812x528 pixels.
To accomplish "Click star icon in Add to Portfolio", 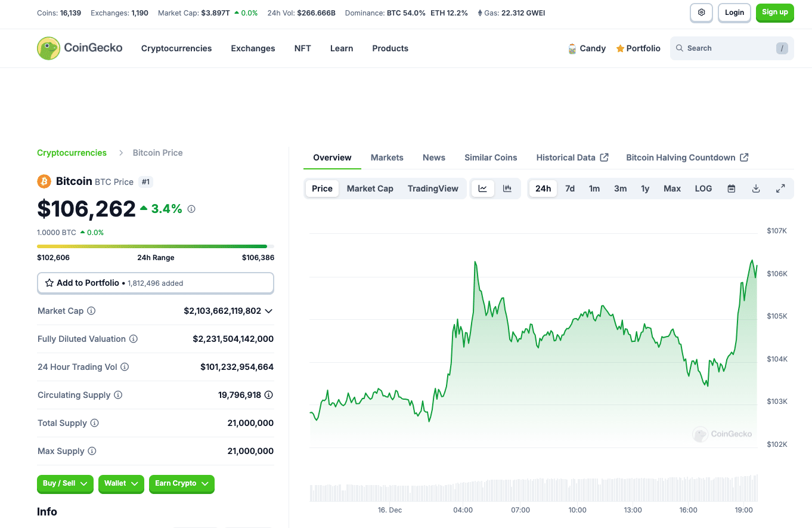I will click(x=49, y=283).
